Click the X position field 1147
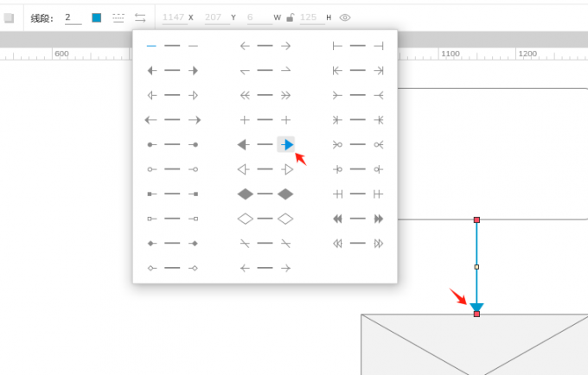The height and width of the screenshot is (375, 588). click(175, 17)
